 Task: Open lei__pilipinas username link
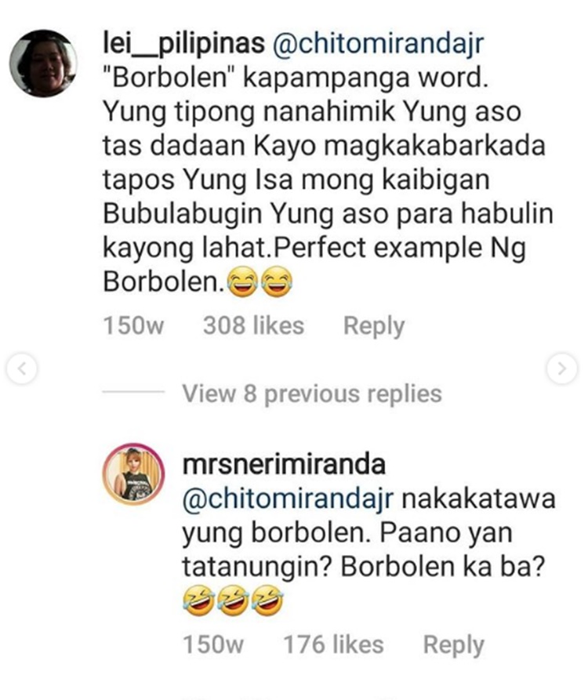[183, 44]
